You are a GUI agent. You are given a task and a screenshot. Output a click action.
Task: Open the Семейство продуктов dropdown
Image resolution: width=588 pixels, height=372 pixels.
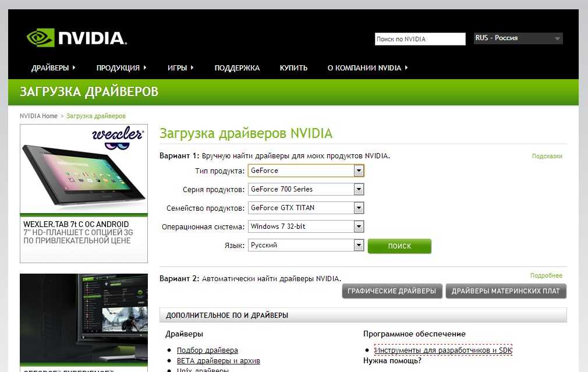(x=306, y=208)
